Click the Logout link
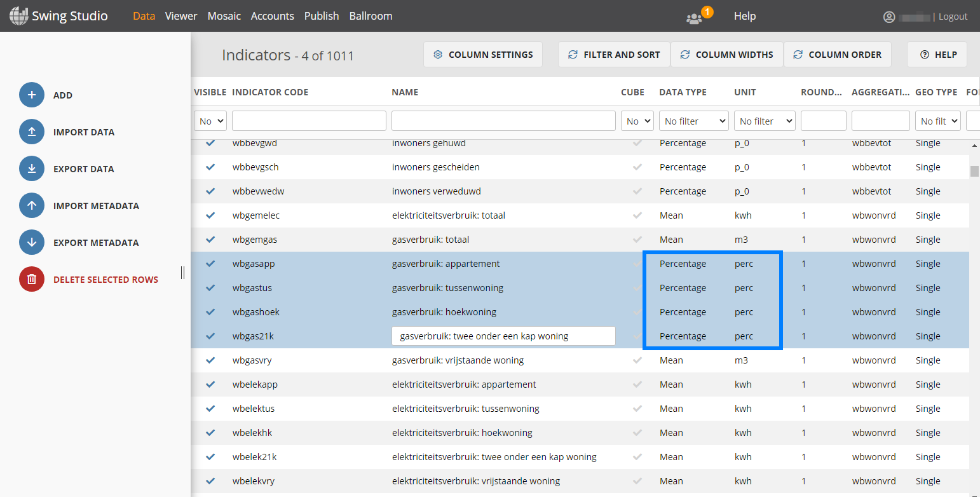The height and width of the screenshot is (497, 980). (x=953, y=17)
